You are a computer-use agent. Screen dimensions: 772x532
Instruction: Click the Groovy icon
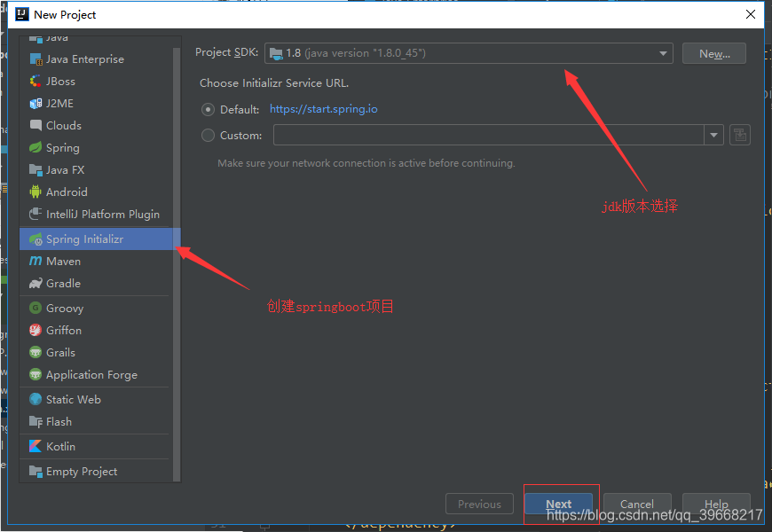[x=35, y=308]
